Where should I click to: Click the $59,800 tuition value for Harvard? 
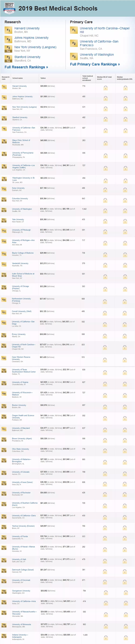44,86
